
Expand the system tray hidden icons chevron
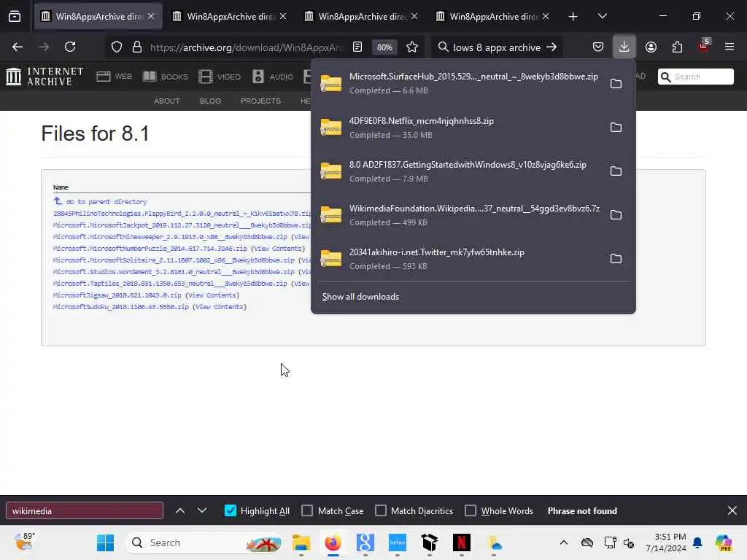coord(564,542)
